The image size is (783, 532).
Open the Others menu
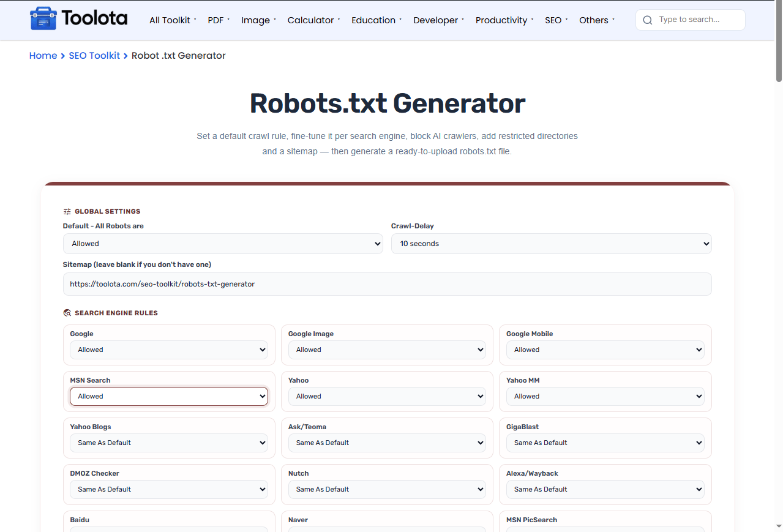tap(597, 20)
